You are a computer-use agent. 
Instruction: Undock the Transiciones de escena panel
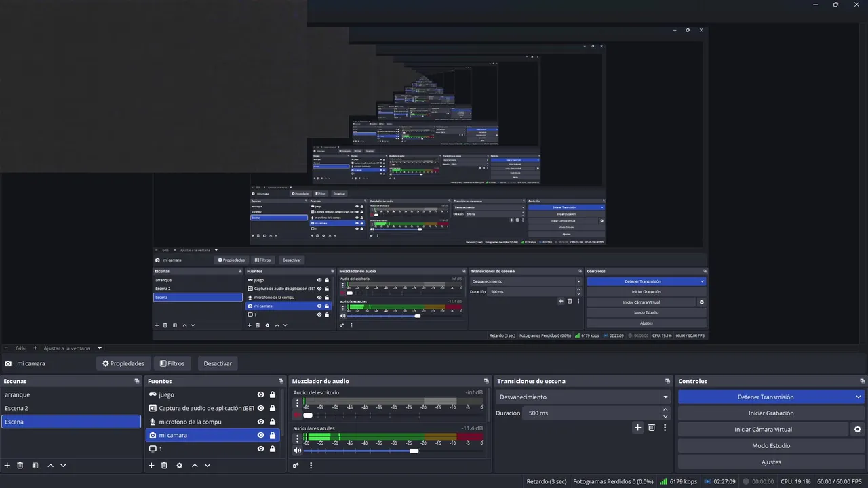[667, 381]
